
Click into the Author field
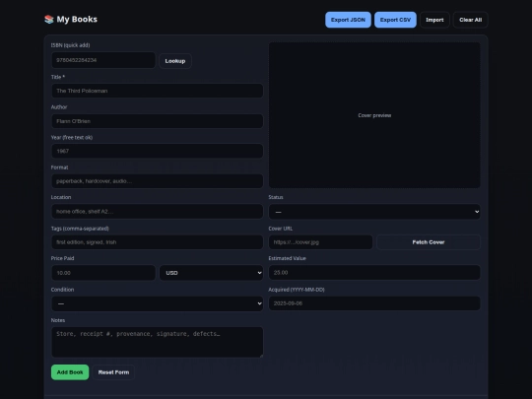pyautogui.click(x=157, y=121)
